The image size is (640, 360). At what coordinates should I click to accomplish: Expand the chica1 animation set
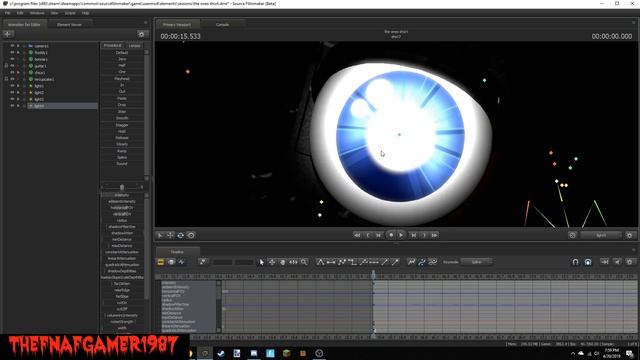[24, 72]
